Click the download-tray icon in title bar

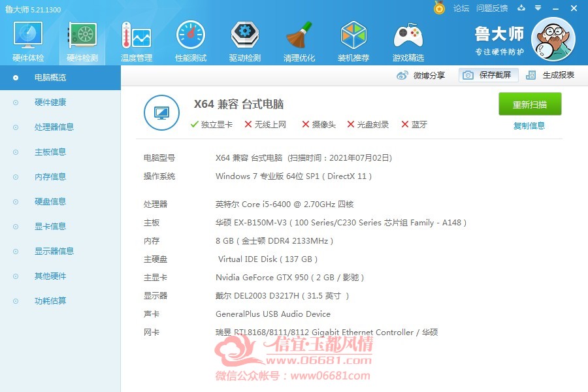tap(521, 8)
